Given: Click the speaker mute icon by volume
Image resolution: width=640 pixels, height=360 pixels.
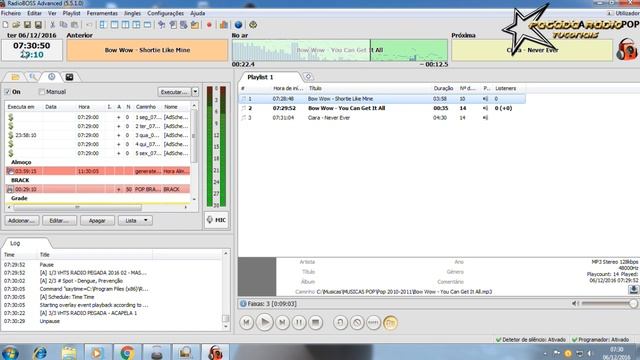Looking at the screenshot, I should pyautogui.click(x=575, y=303).
